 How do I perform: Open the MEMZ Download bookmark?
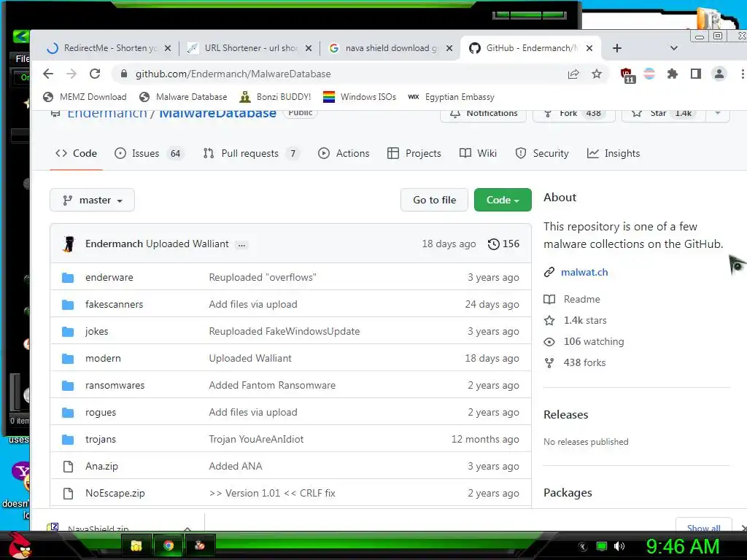tap(85, 97)
